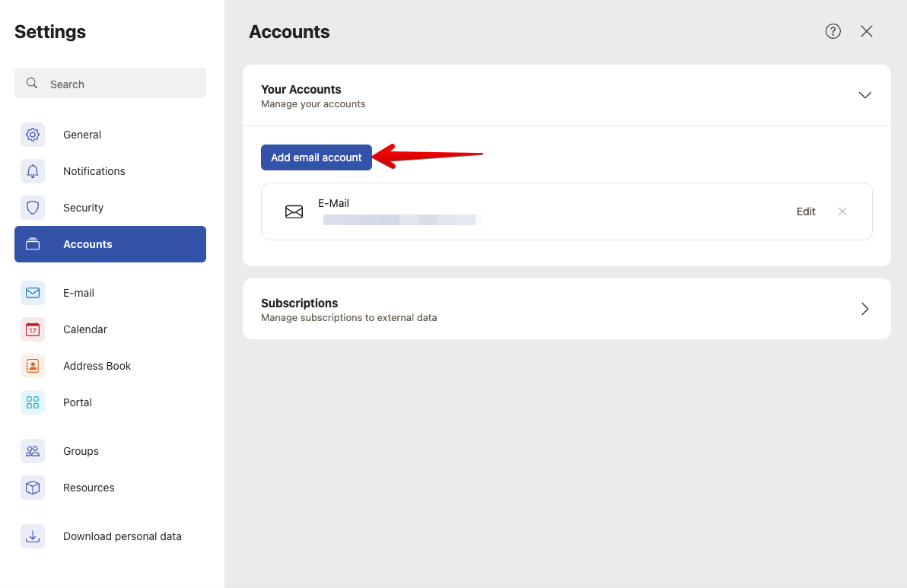
Task: Open Resources via the cube icon
Action: pyautogui.click(x=33, y=488)
